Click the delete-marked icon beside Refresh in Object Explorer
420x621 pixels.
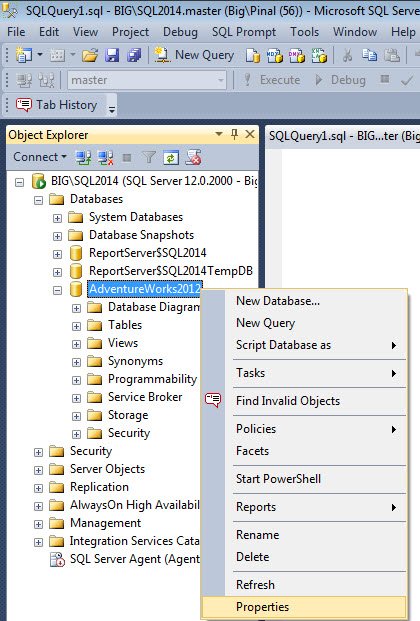194,157
